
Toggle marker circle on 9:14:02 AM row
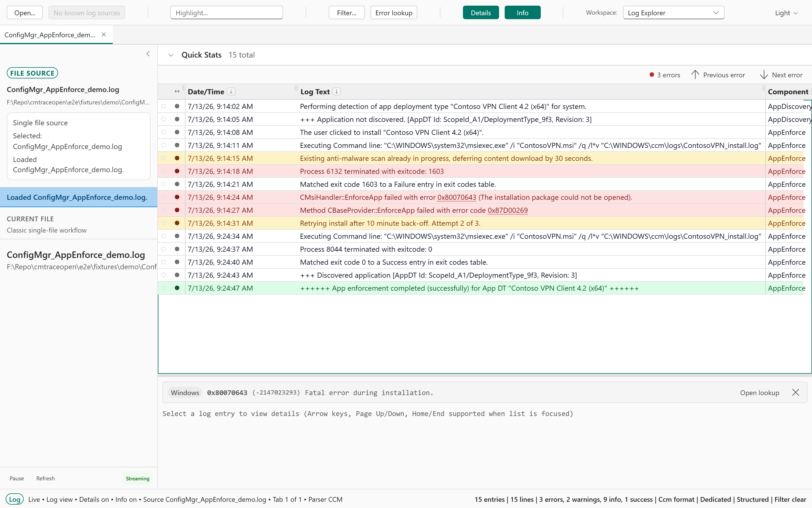164,106
